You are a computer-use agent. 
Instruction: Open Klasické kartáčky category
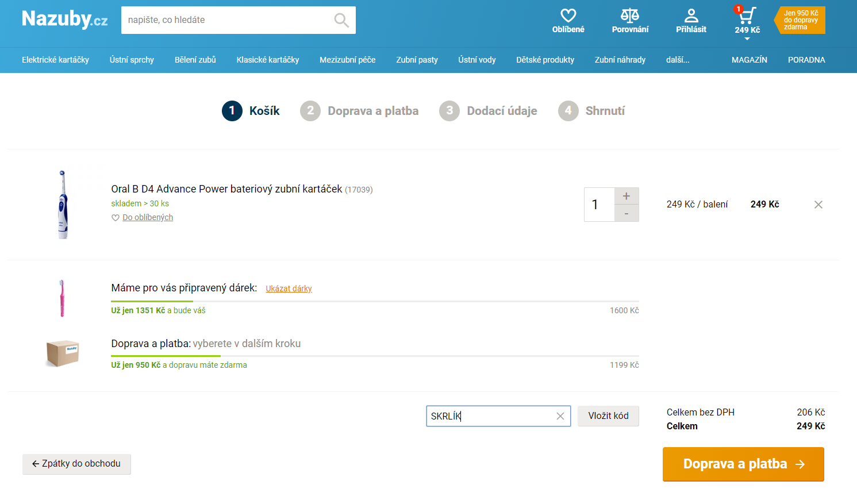268,60
